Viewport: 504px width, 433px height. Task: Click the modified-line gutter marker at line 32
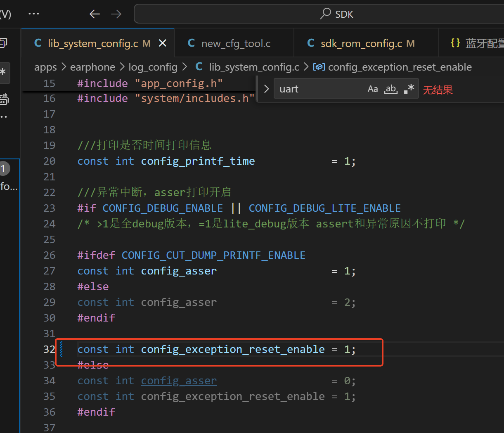coord(61,349)
